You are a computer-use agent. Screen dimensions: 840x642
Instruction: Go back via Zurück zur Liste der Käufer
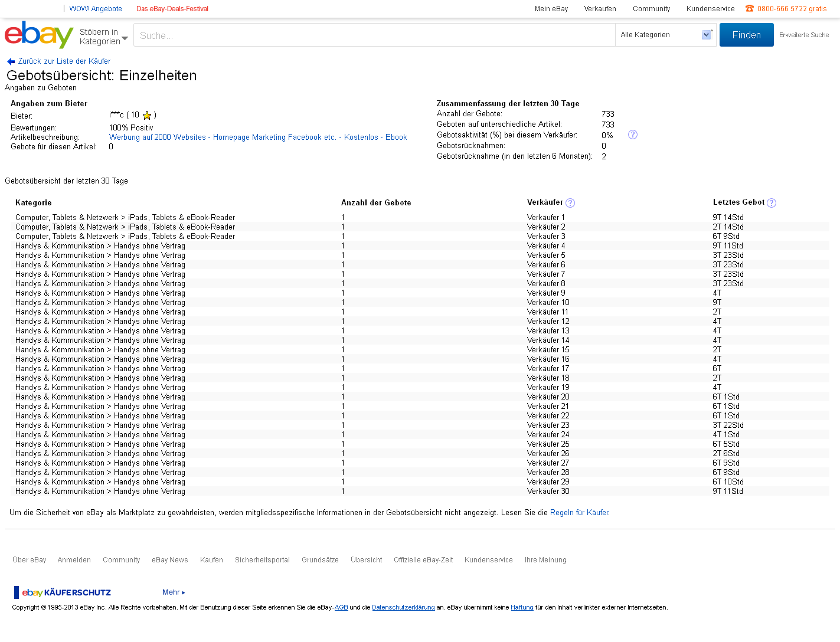click(x=64, y=61)
